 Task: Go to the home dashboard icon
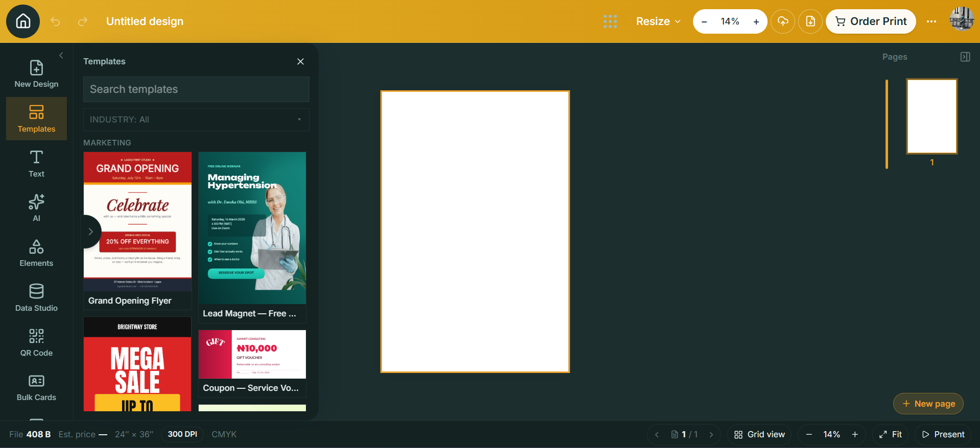tap(23, 21)
